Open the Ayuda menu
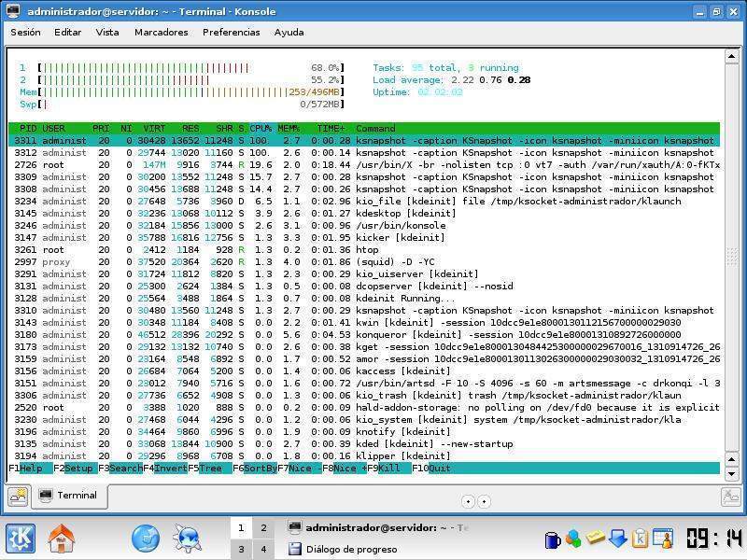The width and height of the screenshot is (747, 560). click(289, 32)
